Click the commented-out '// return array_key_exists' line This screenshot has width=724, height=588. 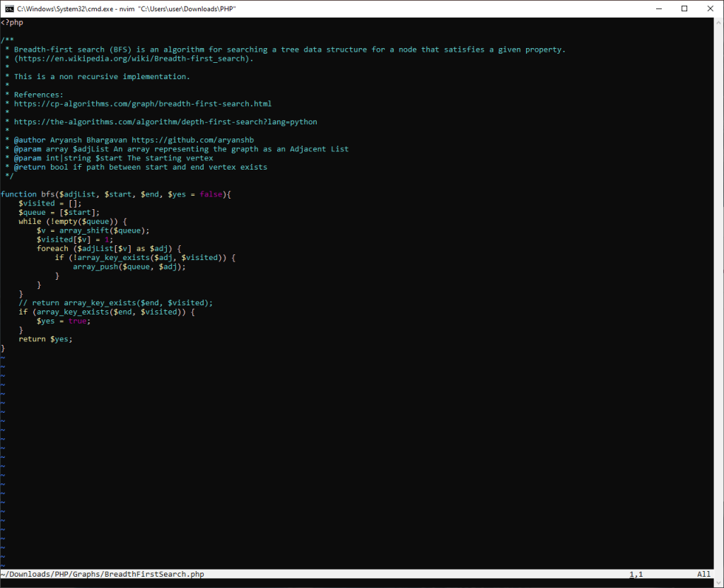click(115, 302)
